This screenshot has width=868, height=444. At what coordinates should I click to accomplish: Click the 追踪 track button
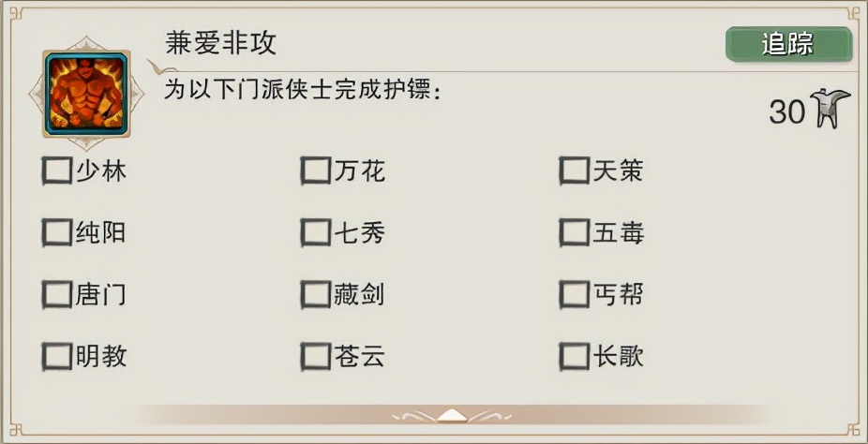[787, 44]
